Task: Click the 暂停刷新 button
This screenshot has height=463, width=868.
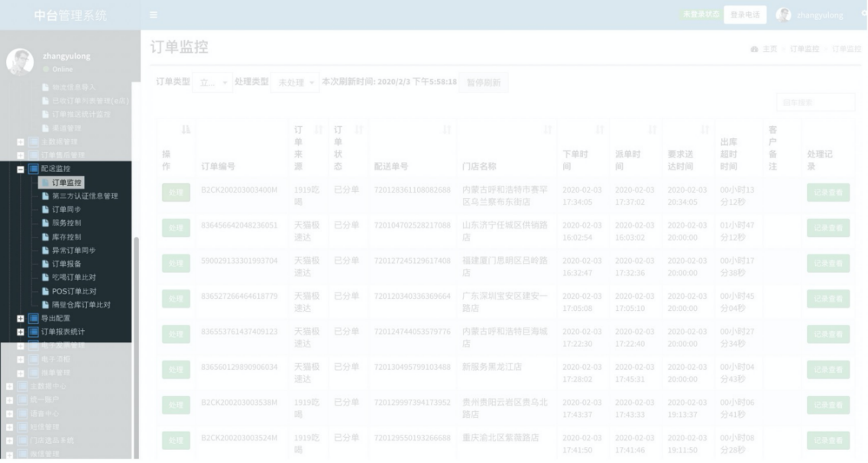Action: [x=483, y=83]
